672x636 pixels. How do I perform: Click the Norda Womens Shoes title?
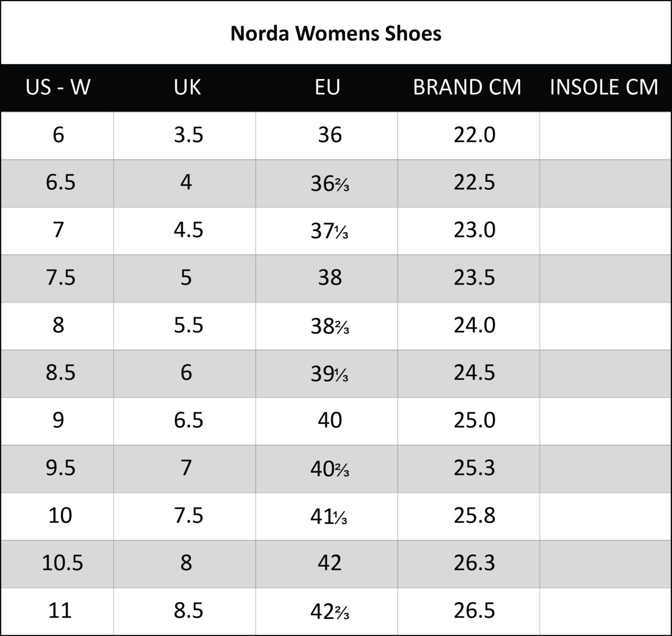tap(335, 33)
